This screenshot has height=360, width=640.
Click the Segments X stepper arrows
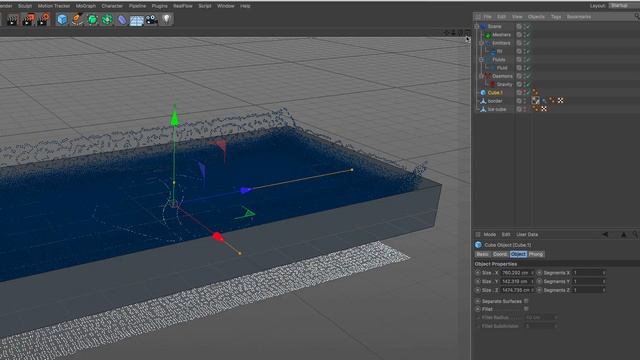click(604, 273)
